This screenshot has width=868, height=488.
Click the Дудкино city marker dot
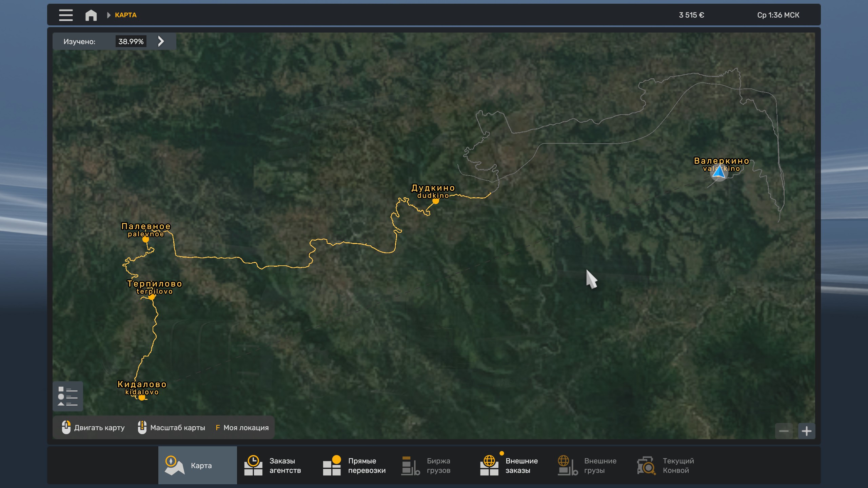click(436, 201)
